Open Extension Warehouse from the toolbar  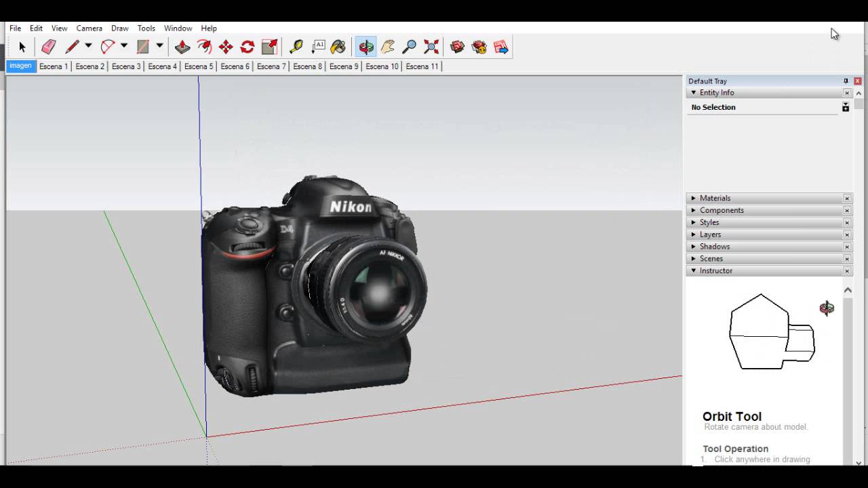(479, 47)
